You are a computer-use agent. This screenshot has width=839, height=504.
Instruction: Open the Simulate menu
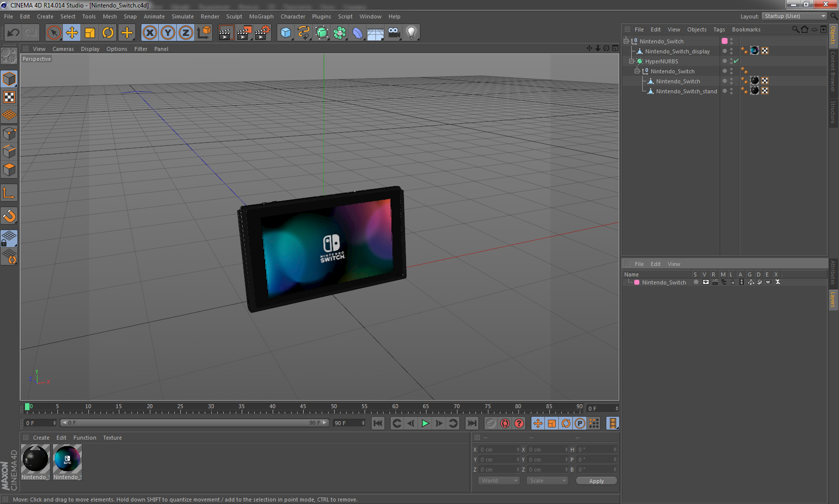pyautogui.click(x=183, y=16)
